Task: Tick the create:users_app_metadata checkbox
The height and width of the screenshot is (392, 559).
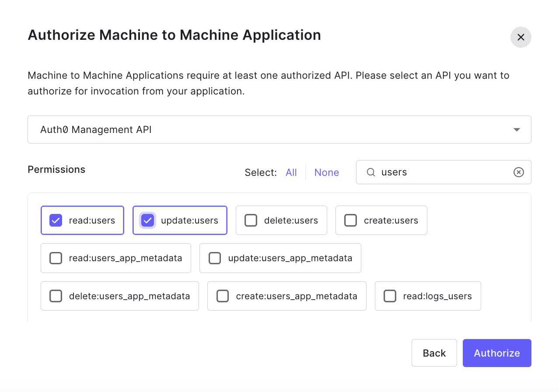Action: 223,296
